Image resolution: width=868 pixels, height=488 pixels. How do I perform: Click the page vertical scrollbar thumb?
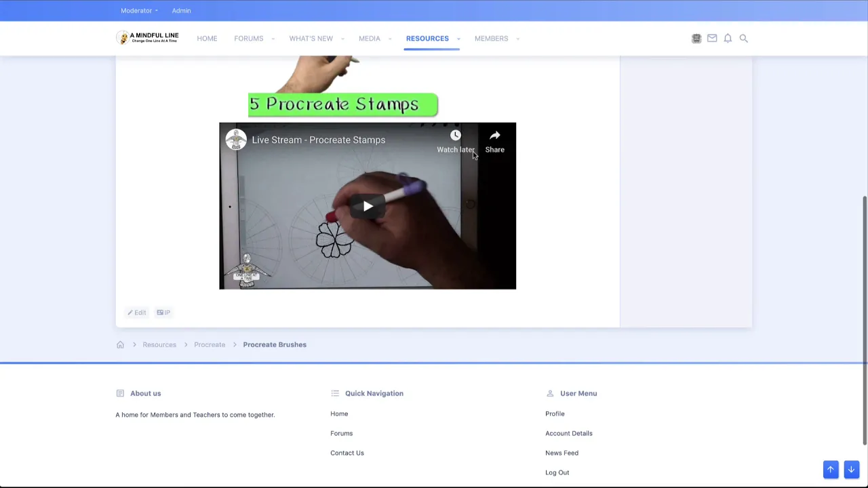click(865, 320)
